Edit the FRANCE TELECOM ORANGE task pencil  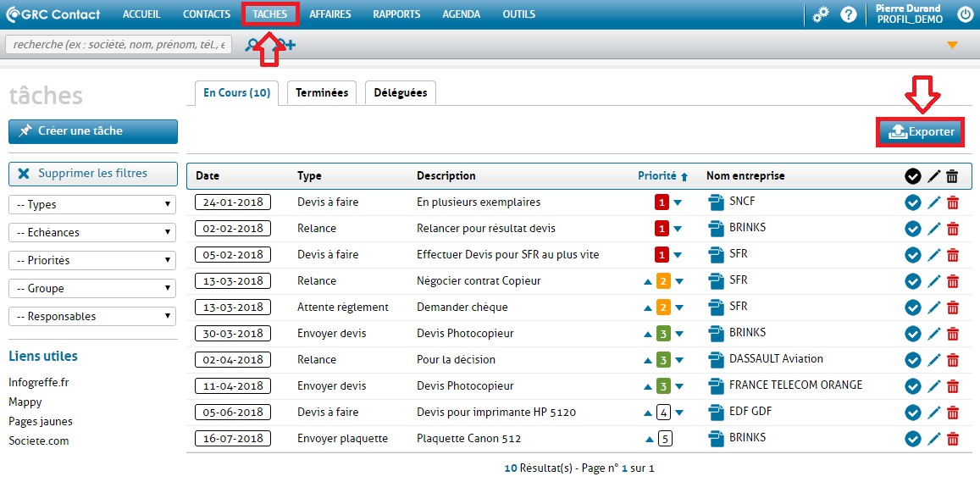(x=933, y=387)
